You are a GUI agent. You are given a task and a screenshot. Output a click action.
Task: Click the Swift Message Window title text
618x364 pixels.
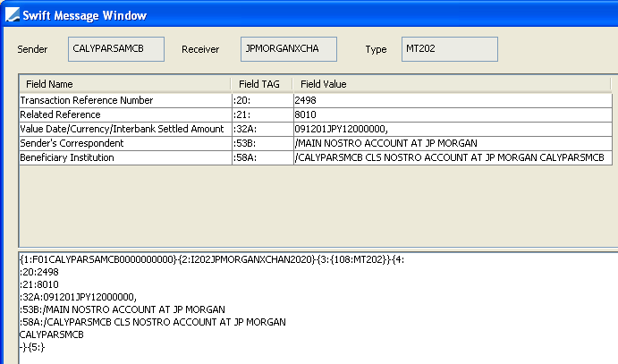coord(85,15)
